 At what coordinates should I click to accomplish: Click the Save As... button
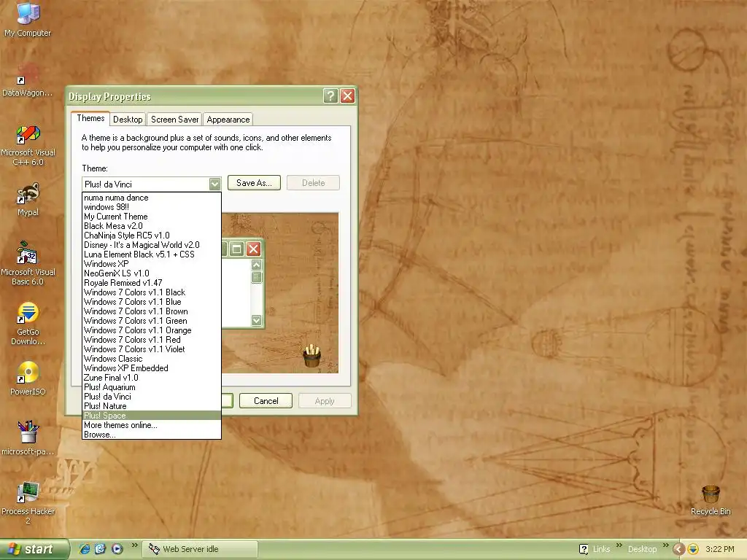click(254, 183)
